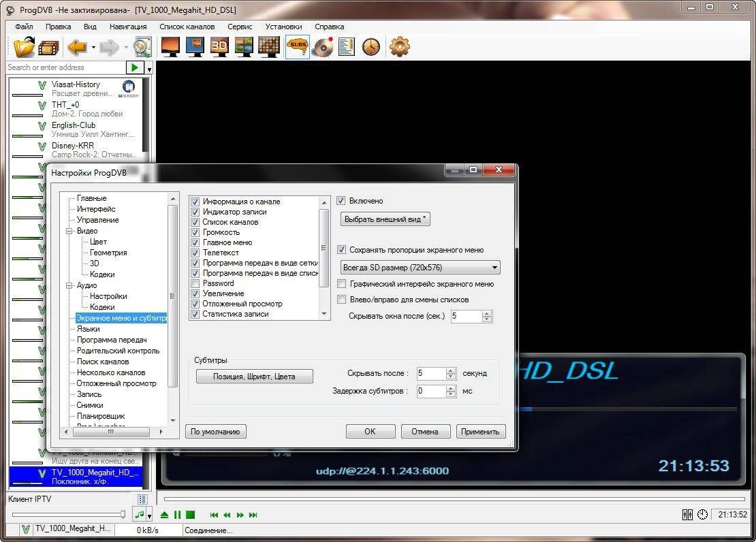
Task: Go back with the orange left arrow
Action: coord(77,47)
